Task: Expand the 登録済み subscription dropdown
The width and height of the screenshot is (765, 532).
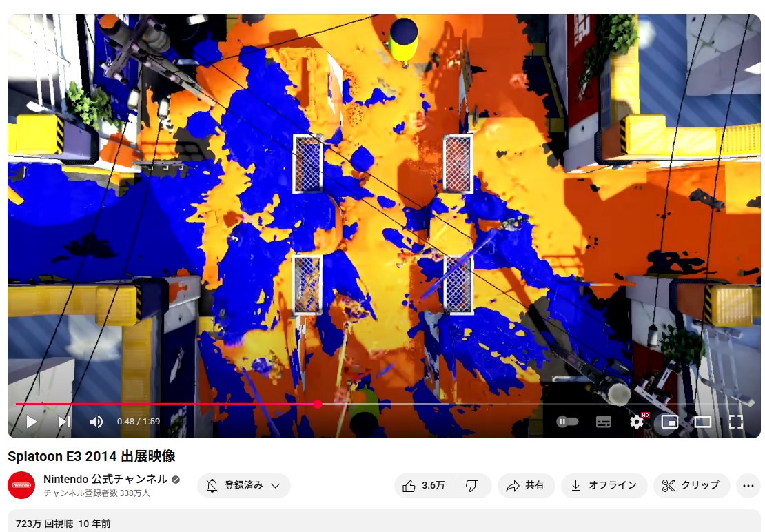Action: point(244,486)
